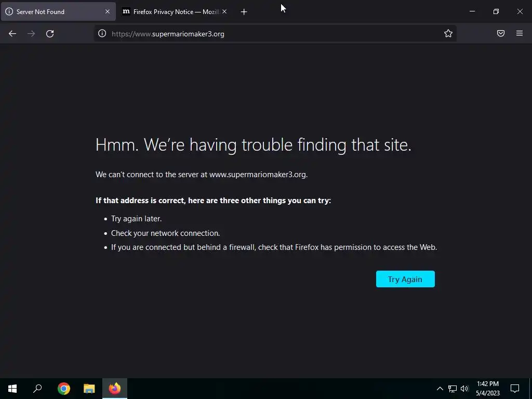This screenshot has height=399, width=532.
Task: Open the Windows Start menu
Action: [12, 389]
